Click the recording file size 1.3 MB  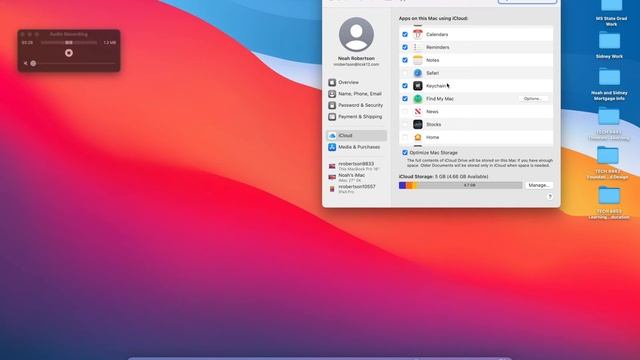pos(109,42)
